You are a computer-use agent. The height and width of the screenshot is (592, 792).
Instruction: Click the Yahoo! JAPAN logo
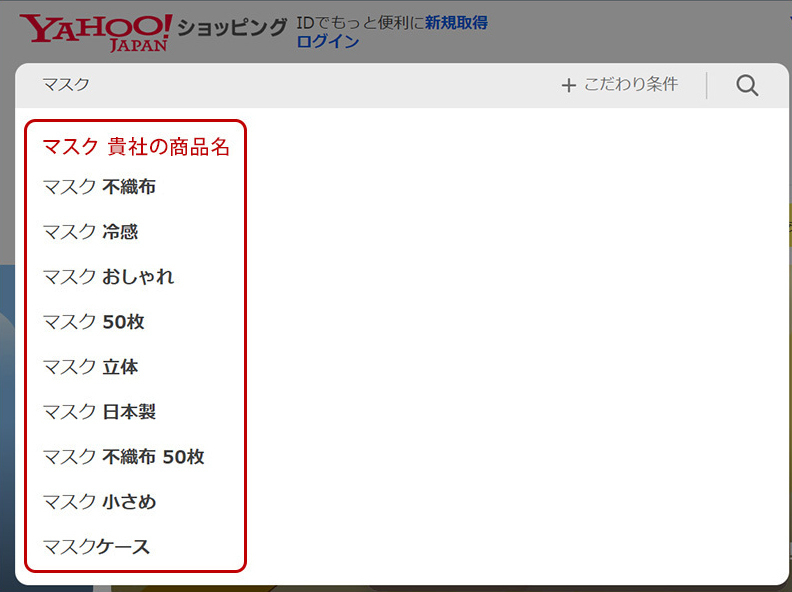tap(95, 32)
